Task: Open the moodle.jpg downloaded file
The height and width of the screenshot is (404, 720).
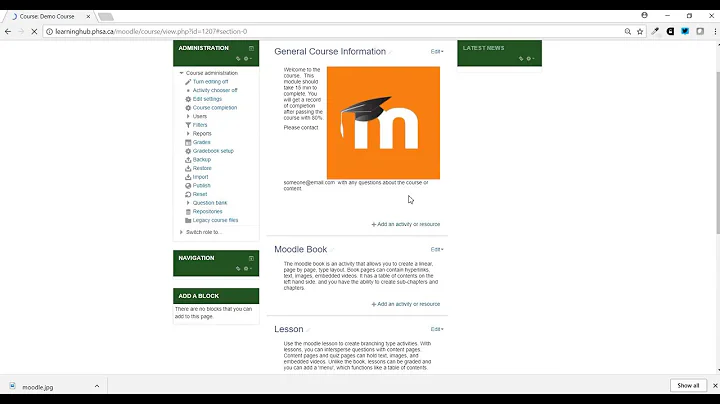Action: coord(38,387)
